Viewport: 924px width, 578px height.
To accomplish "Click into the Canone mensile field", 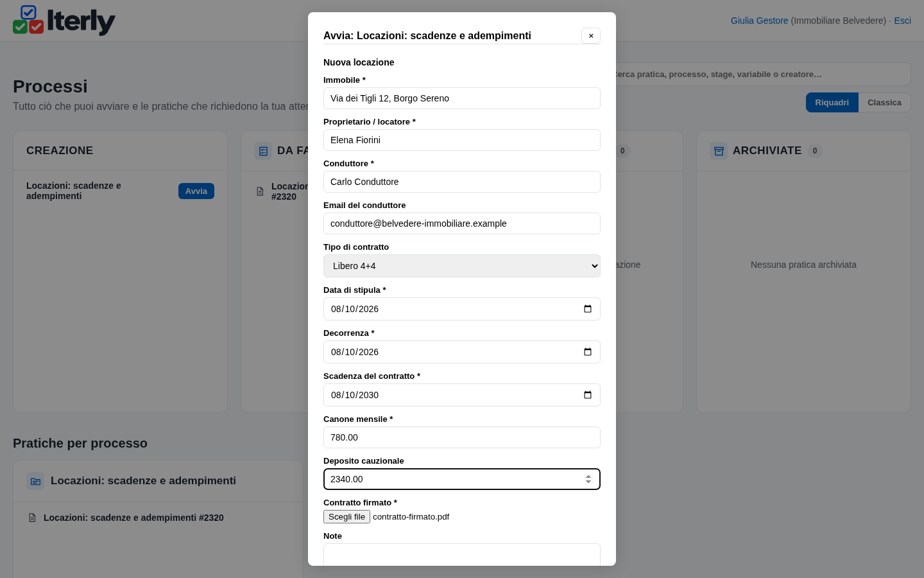I will click(462, 437).
